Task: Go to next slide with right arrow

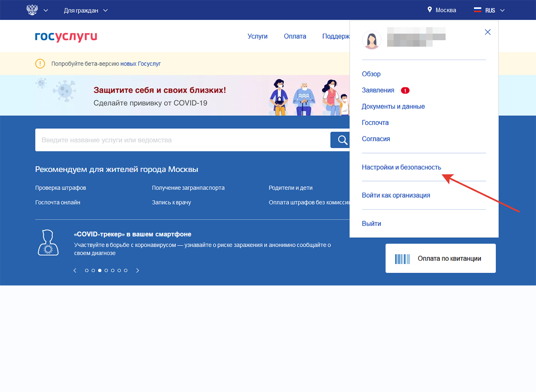Action: (138, 271)
